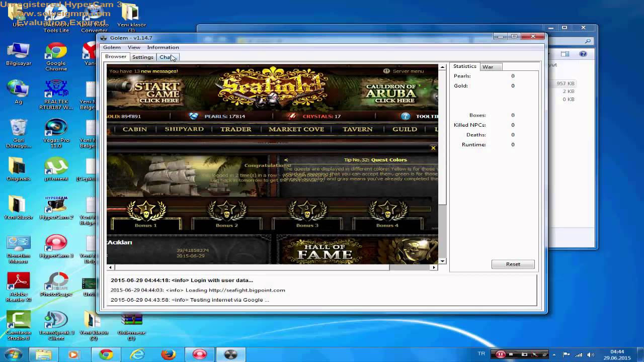Click the horizontal scrollbar right arrow
Image resolution: width=644 pixels, height=362 pixels.
434,267
